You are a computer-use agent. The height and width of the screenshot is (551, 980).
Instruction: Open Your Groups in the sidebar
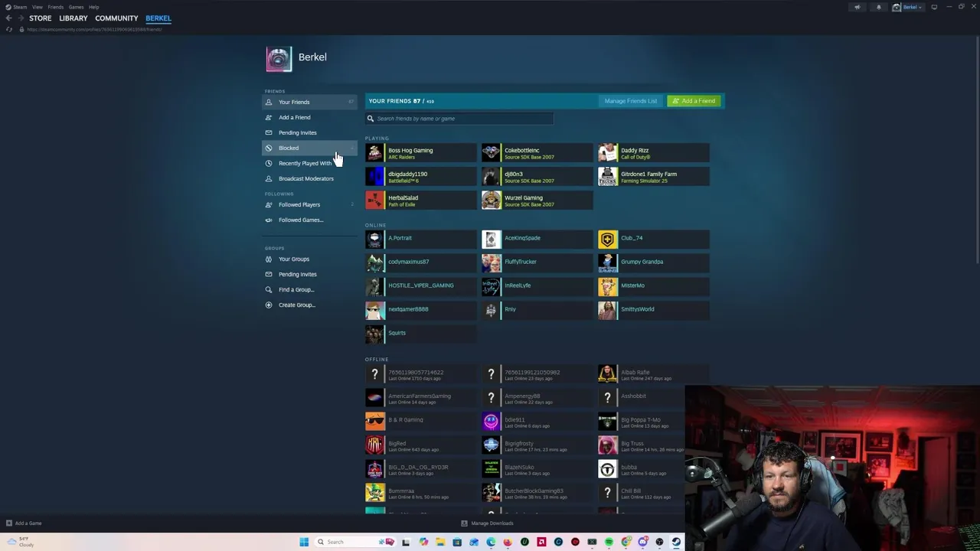pos(309,259)
